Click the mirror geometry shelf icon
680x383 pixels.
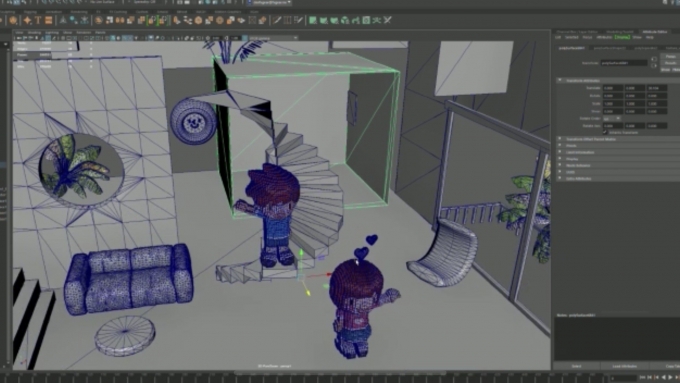point(120,20)
